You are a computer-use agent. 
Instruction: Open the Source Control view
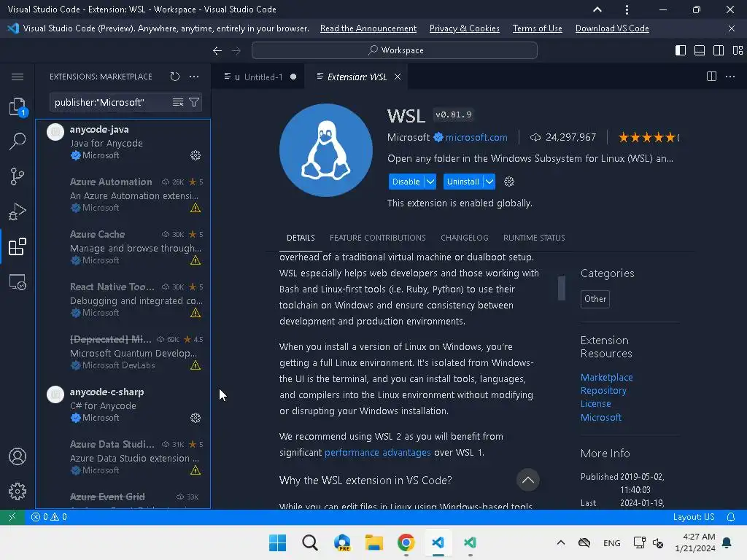pyautogui.click(x=18, y=176)
